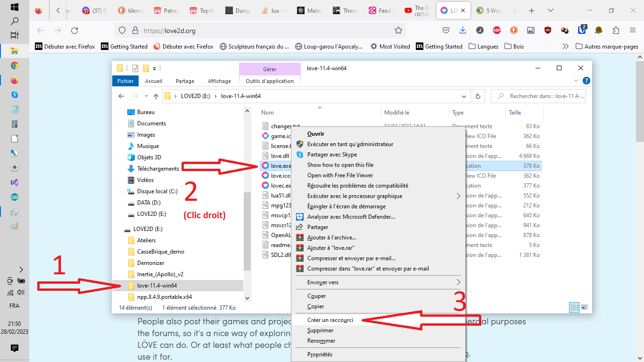644x362 pixels.
Task: Click the Firefox address bar URL
Action: tap(169, 31)
